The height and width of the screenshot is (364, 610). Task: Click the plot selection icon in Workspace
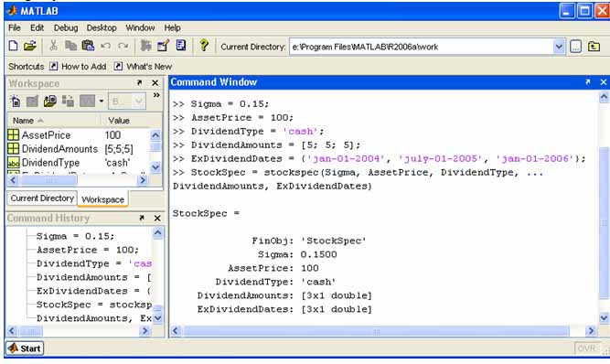point(87,102)
